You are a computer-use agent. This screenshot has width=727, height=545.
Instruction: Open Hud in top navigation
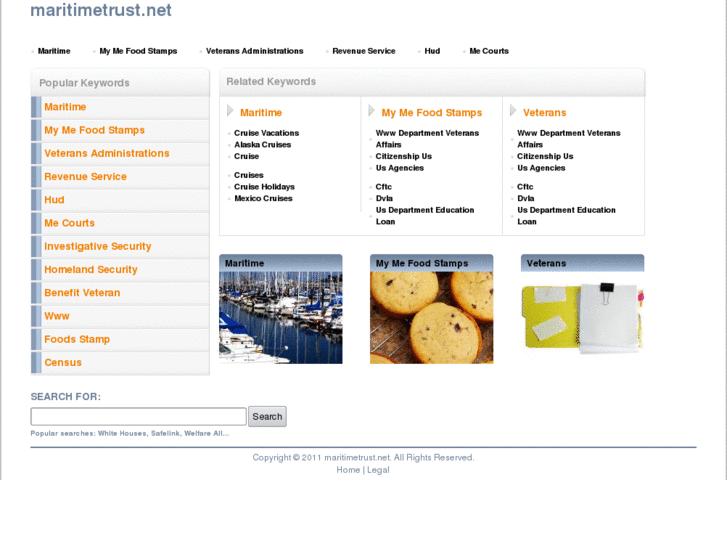click(432, 51)
